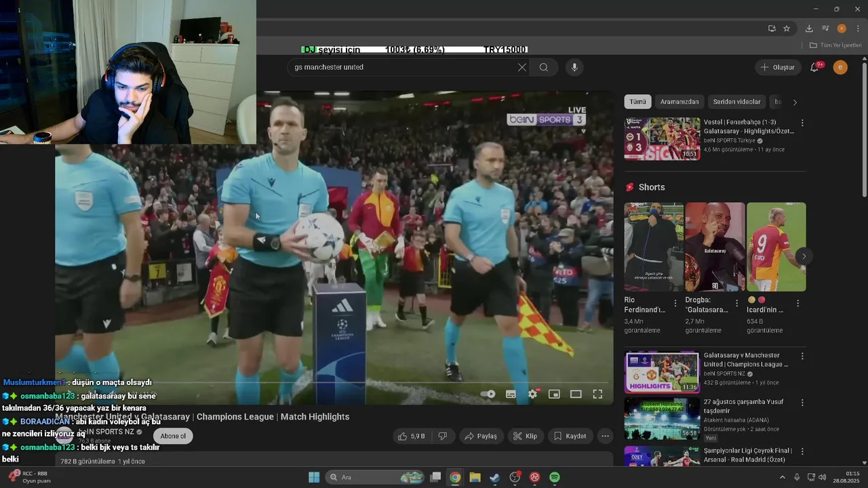
Task: Start voice search with the microphone
Action: click(574, 67)
